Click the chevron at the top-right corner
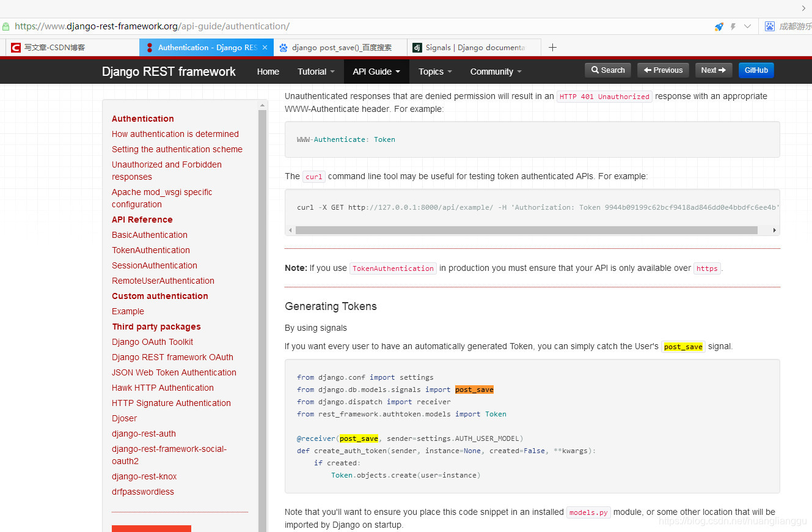 [x=803, y=9]
